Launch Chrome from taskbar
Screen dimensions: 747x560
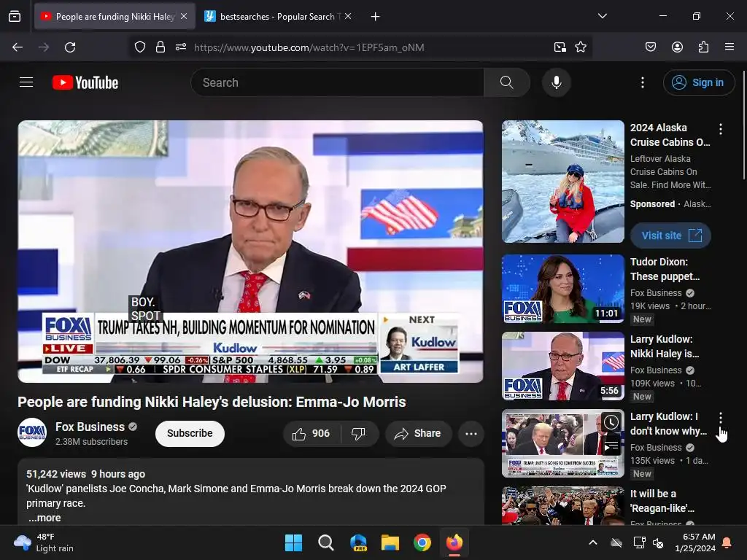point(422,542)
